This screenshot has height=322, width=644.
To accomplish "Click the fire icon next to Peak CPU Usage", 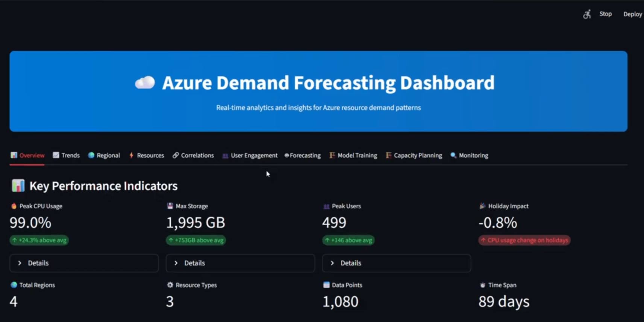I will (x=14, y=206).
